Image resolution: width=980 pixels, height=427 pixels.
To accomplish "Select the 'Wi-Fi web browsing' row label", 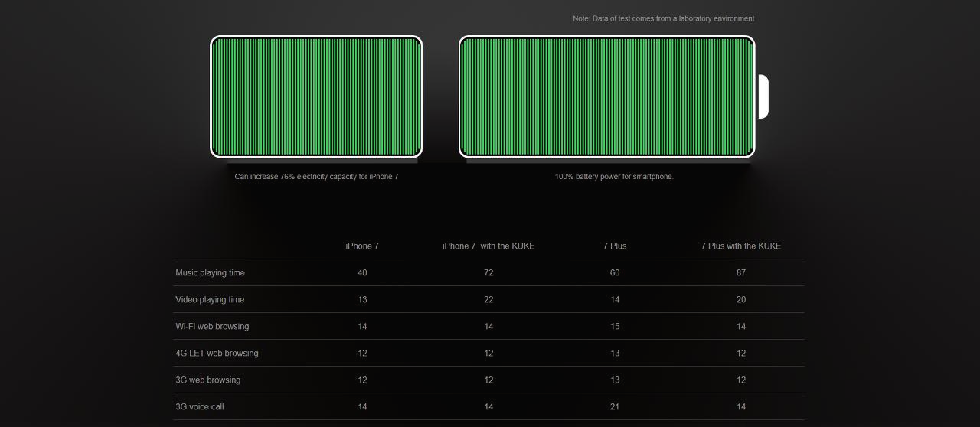I will 212,326.
